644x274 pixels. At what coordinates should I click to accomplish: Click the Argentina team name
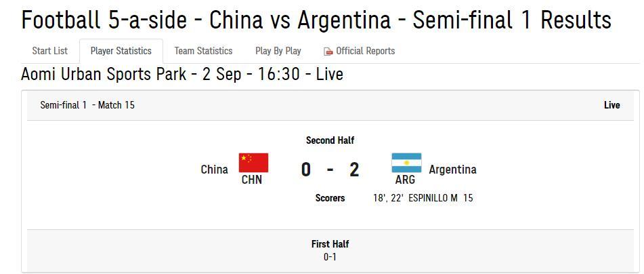pyautogui.click(x=452, y=170)
